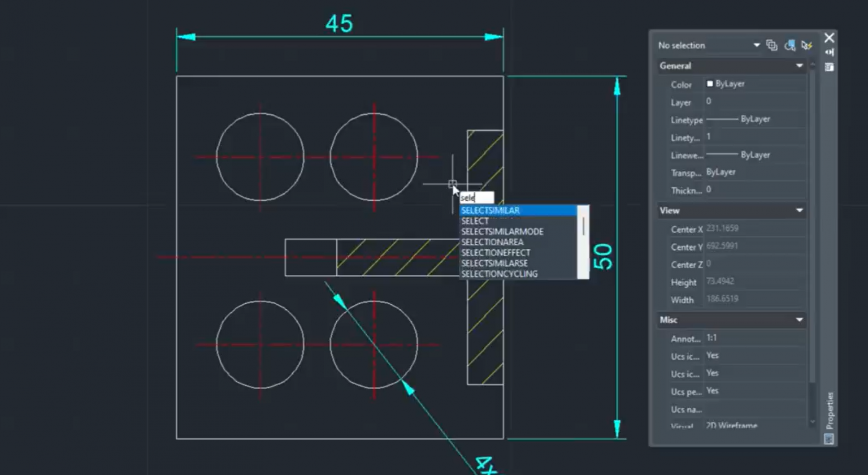The width and height of the screenshot is (868, 475).
Task: Click the Annotation scale 1:1 field
Action: coord(754,338)
